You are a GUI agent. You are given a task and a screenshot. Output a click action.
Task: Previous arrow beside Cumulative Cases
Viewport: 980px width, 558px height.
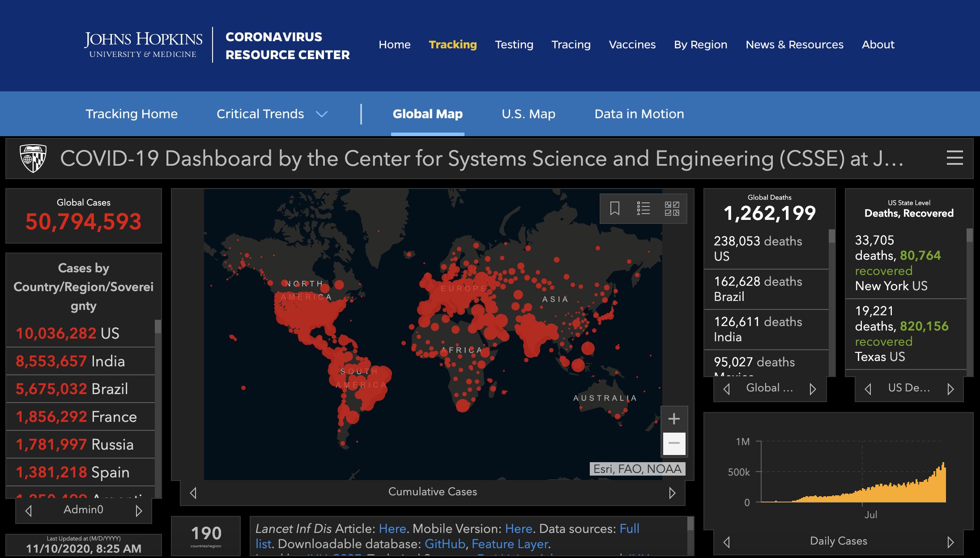coord(193,493)
